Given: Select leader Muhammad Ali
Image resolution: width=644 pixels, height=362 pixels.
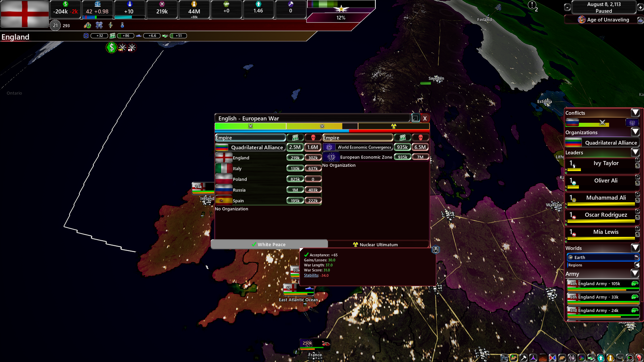Looking at the screenshot, I should tap(602, 199).
